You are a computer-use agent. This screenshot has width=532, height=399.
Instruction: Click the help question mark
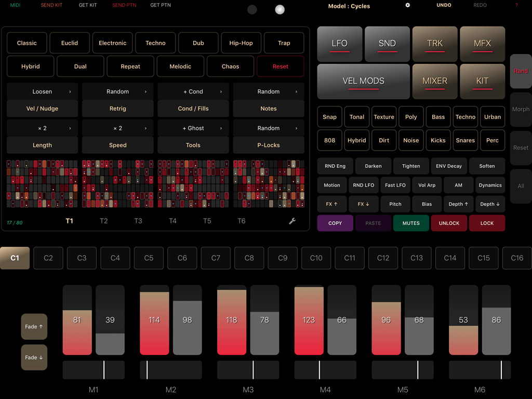[x=516, y=5]
